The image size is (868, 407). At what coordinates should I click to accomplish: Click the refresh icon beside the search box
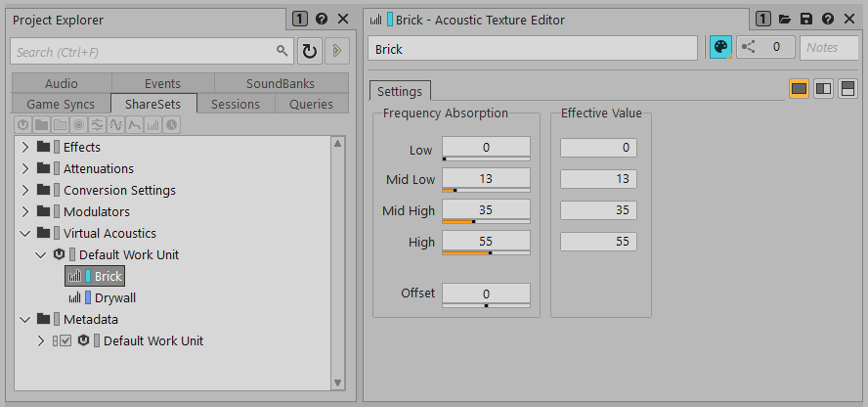coord(309,51)
